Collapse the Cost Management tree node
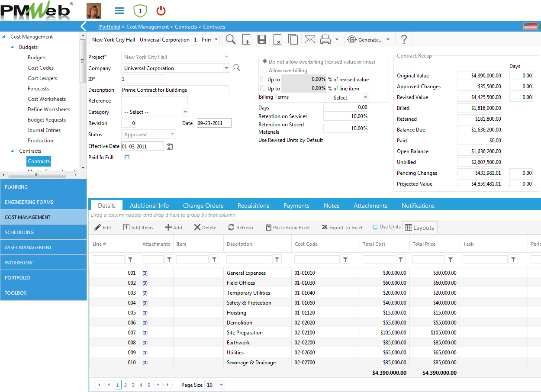The image size is (541, 392). tap(4, 37)
